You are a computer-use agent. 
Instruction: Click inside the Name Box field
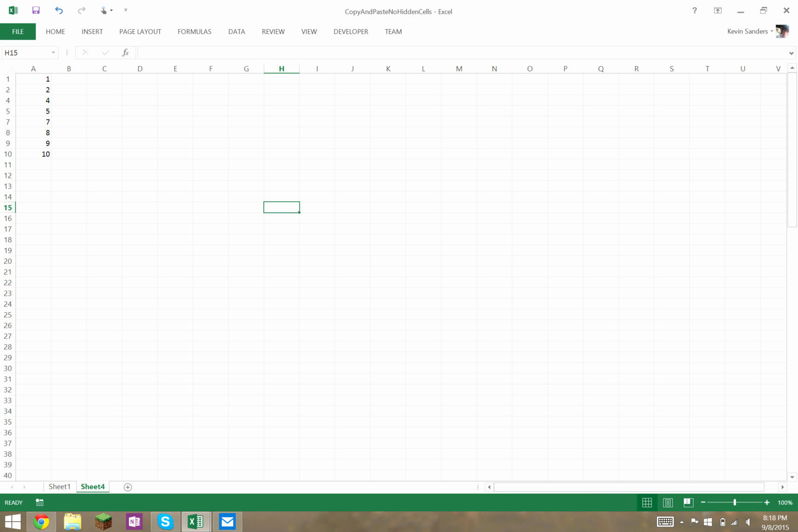(x=25, y=52)
